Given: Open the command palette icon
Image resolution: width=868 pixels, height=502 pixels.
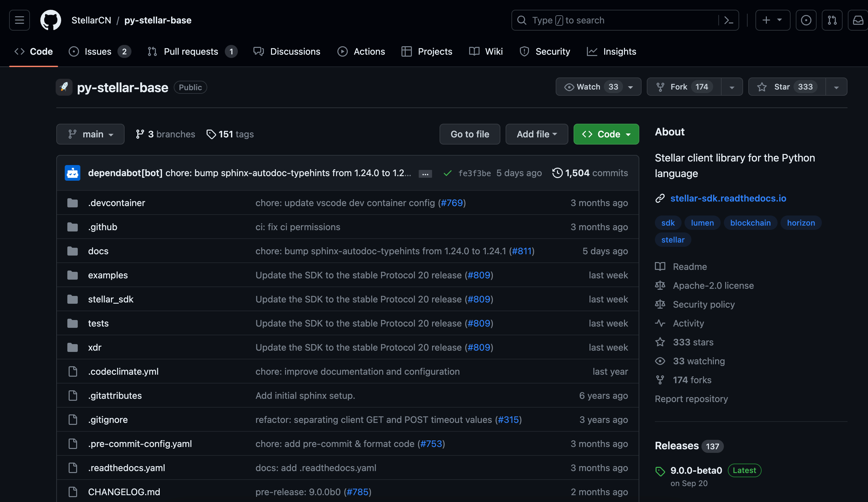Looking at the screenshot, I should pyautogui.click(x=728, y=20).
